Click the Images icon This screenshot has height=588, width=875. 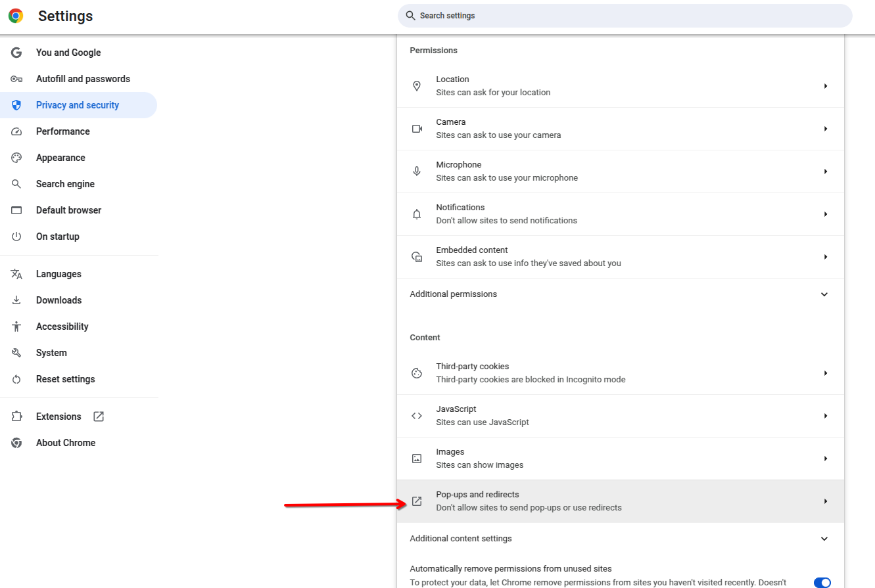tap(417, 458)
